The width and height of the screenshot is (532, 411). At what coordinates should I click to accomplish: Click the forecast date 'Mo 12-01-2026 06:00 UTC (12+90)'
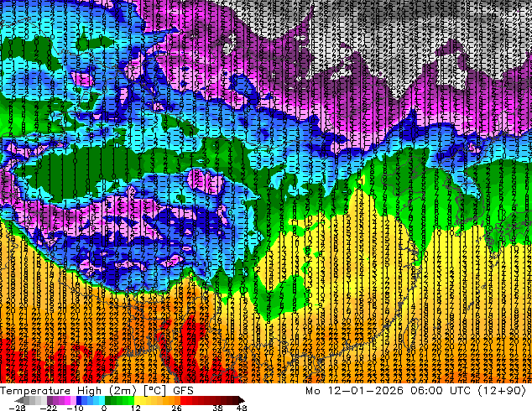(415, 391)
